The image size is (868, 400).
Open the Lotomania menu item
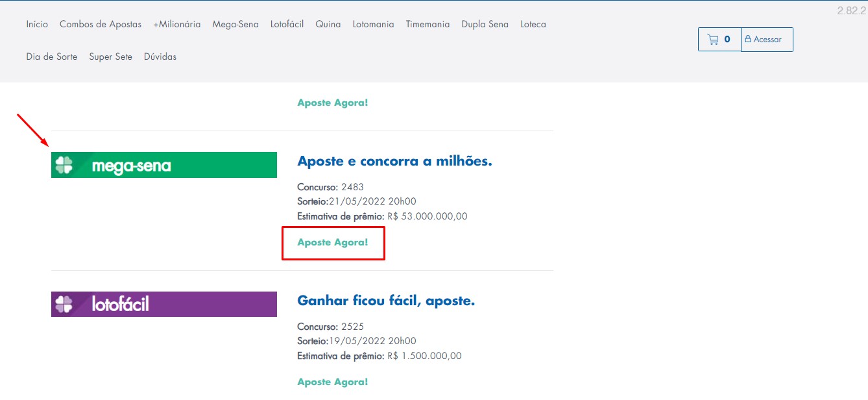pyautogui.click(x=373, y=24)
